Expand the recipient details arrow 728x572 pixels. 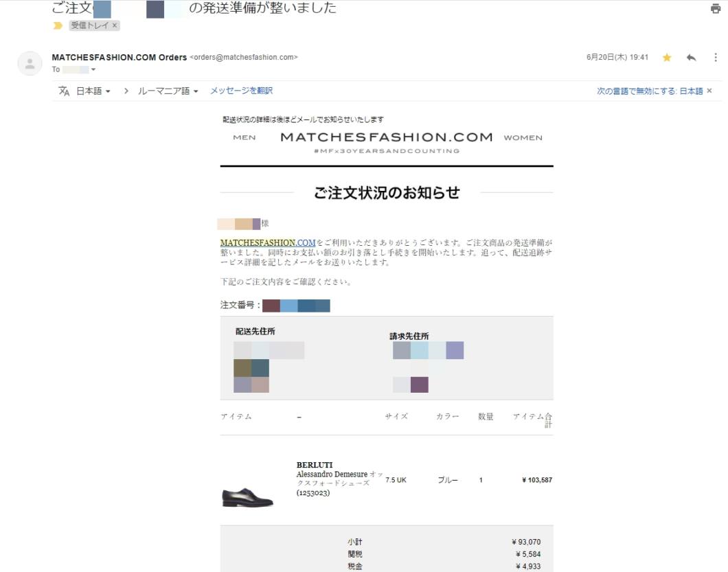pos(93,69)
